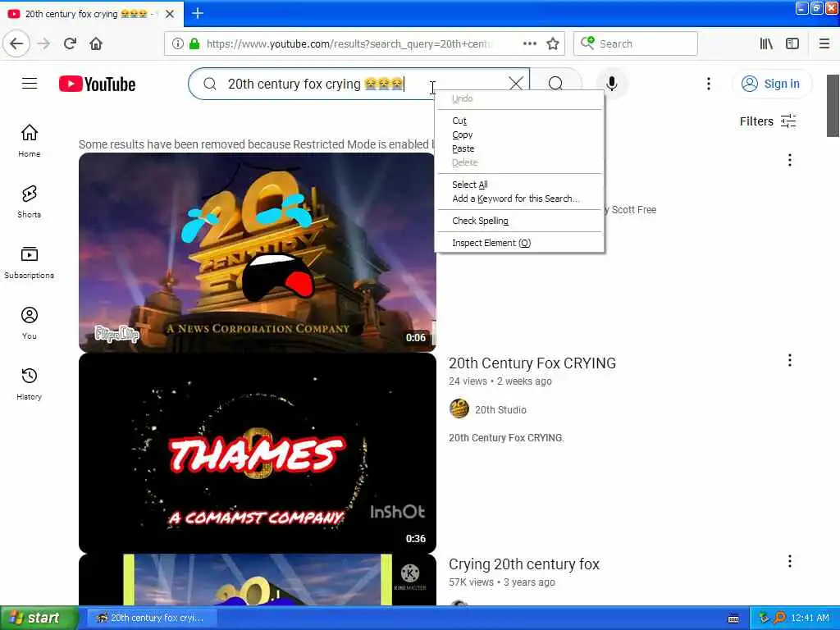The height and width of the screenshot is (630, 840).
Task: Visit the 20th Studio channel name
Action: click(500, 410)
